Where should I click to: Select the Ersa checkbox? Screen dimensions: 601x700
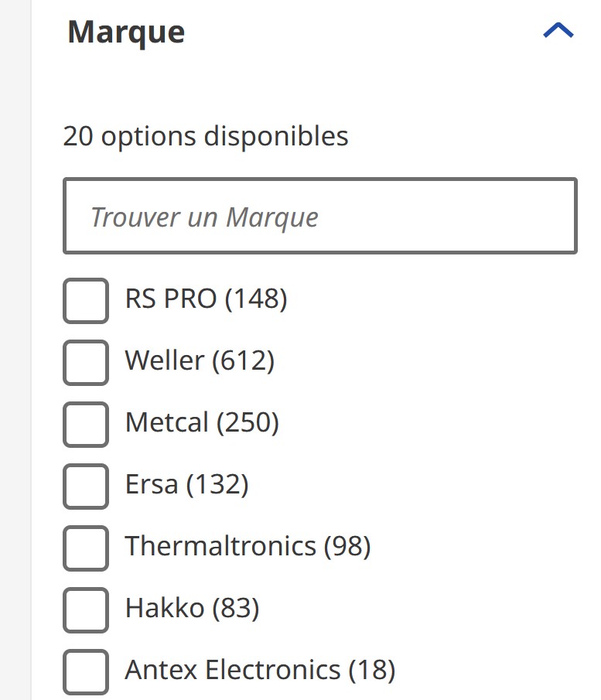click(x=85, y=486)
